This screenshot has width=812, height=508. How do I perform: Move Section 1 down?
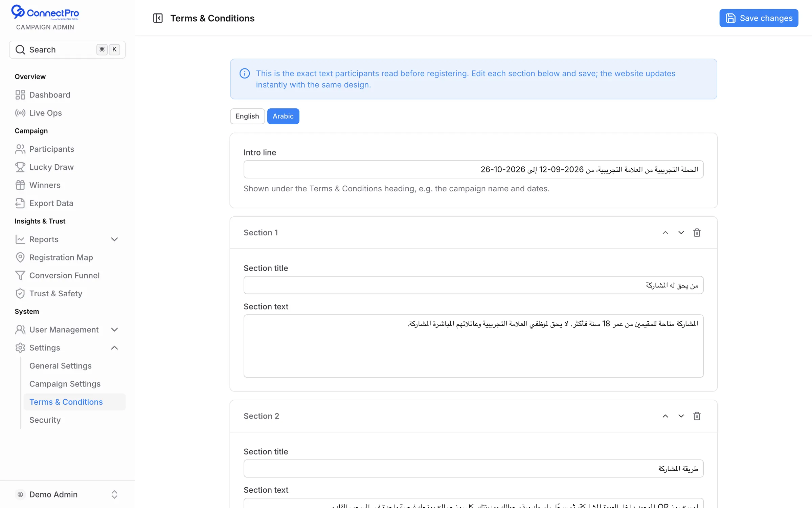[681, 233]
